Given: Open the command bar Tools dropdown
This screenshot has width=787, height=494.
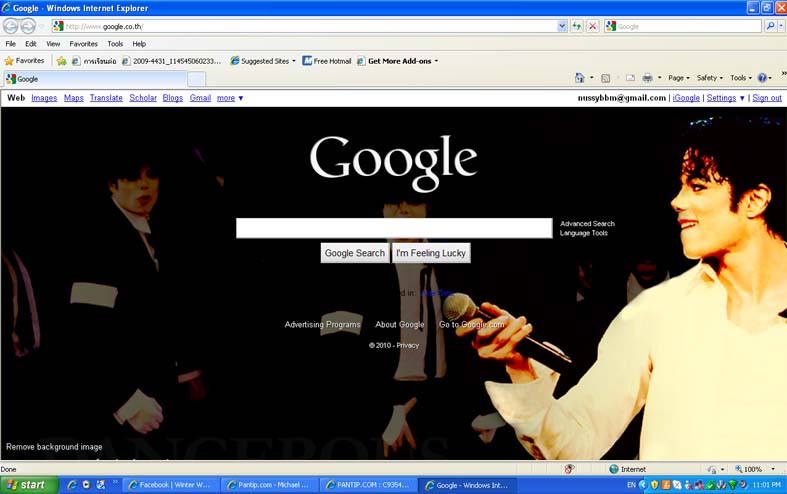Looking at the screenshot, I should [741, 78].
